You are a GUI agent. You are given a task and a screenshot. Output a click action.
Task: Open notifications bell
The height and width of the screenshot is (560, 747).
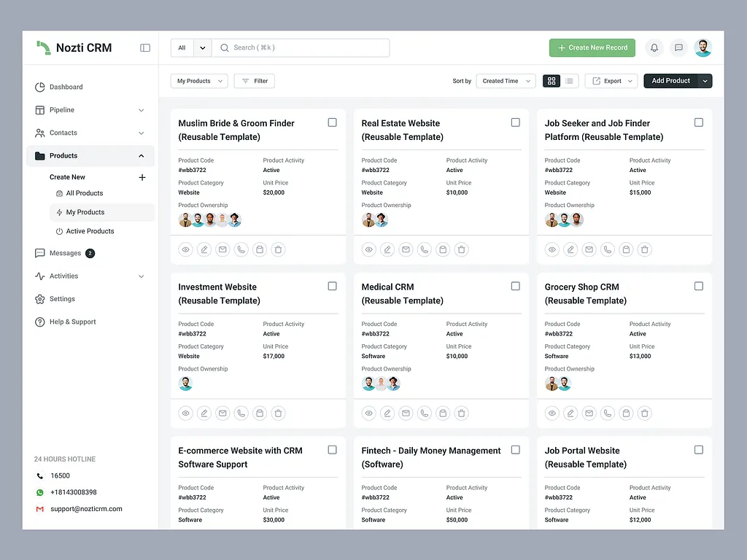coord(654,47)
